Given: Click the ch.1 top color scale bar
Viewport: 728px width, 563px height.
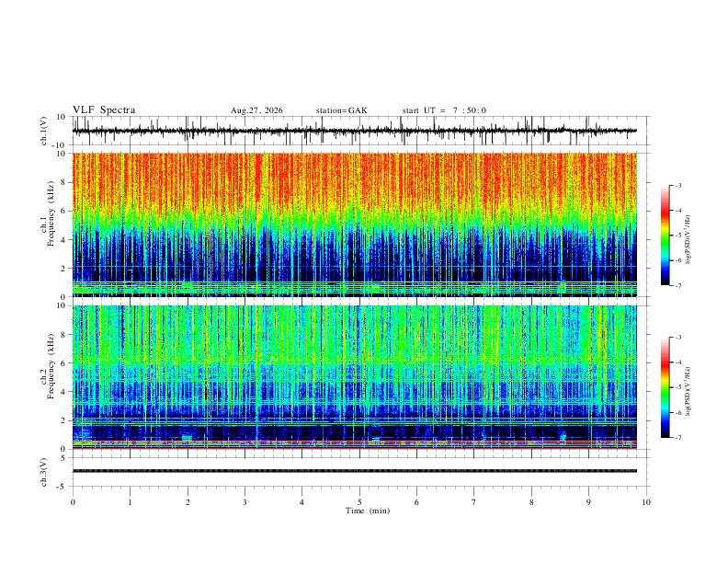Looking at the screenshot, I should (665, 236).
